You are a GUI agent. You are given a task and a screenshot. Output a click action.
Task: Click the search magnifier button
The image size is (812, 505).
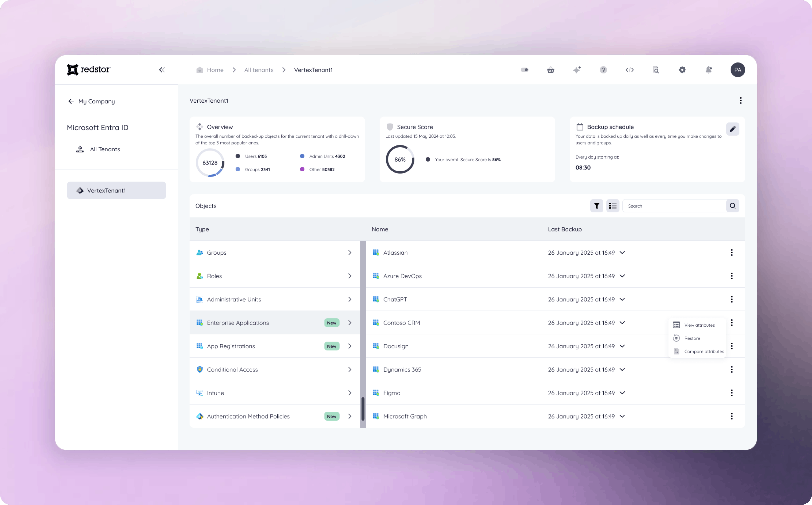(x=732, y=206)
